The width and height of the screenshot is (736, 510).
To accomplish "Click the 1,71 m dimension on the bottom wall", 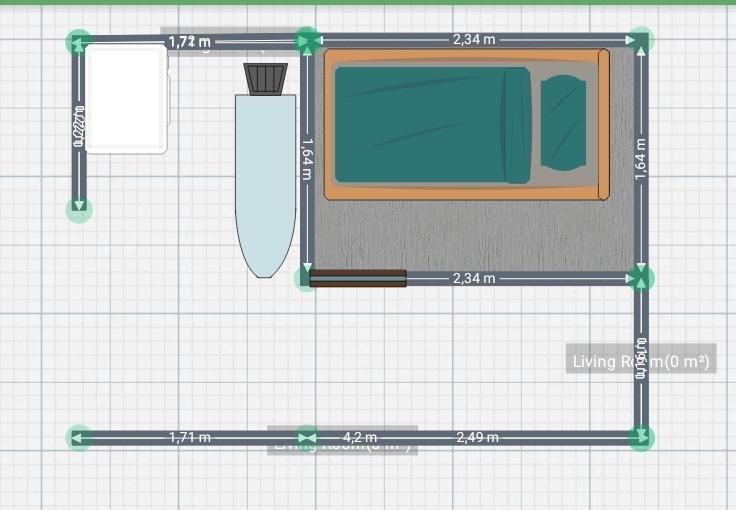I will 189,437.
